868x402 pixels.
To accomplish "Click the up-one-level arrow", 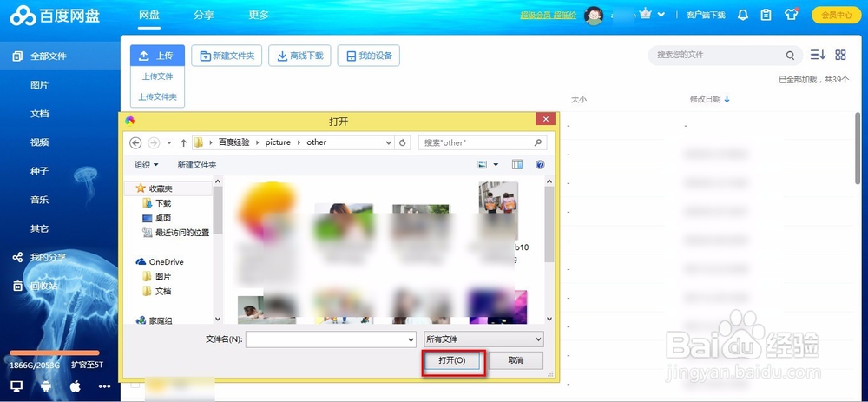I will point(183,143).
